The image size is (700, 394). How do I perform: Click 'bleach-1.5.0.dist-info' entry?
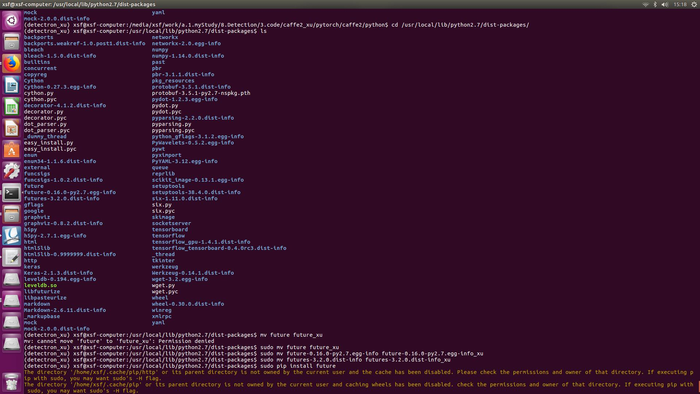(x=60, y=56)
